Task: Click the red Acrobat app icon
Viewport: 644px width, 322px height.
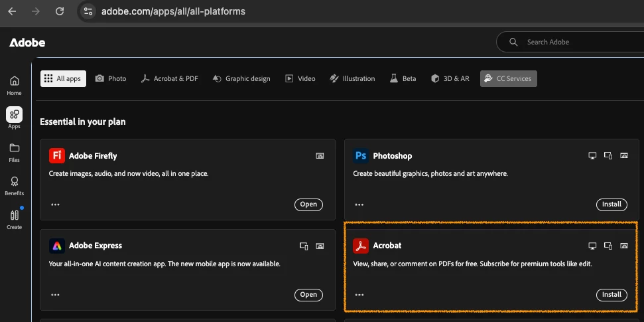Action: 361,246
